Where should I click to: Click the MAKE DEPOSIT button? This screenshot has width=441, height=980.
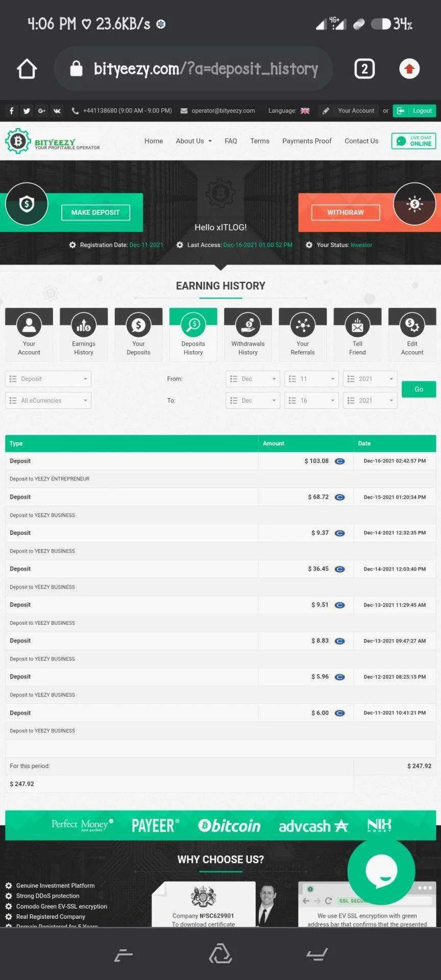95,212
